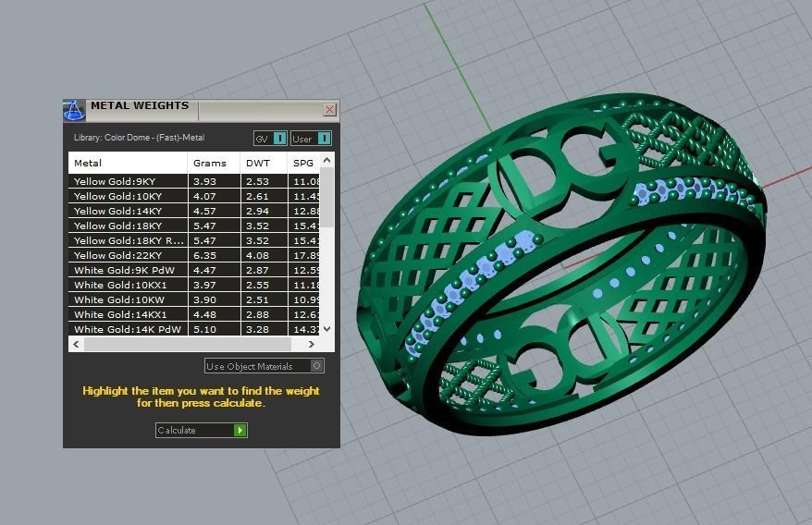Select the Yellow Gold:9KY row

(194, 181)
